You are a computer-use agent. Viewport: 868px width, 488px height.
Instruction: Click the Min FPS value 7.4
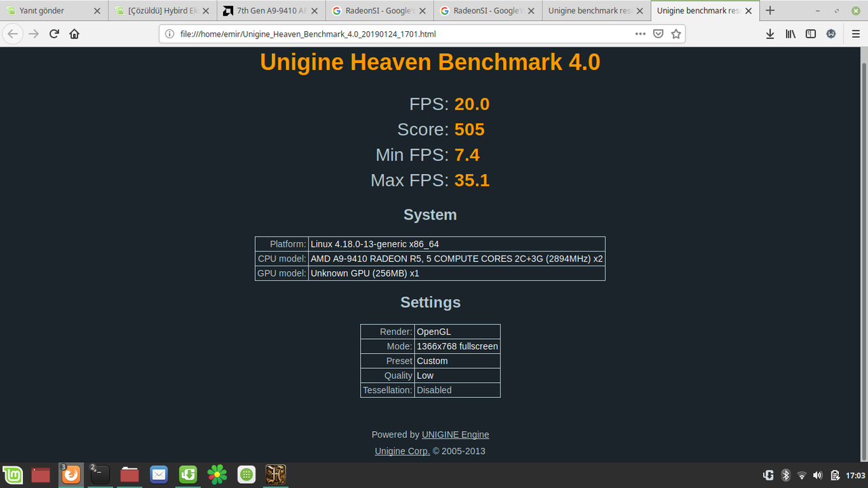[467, 155]
